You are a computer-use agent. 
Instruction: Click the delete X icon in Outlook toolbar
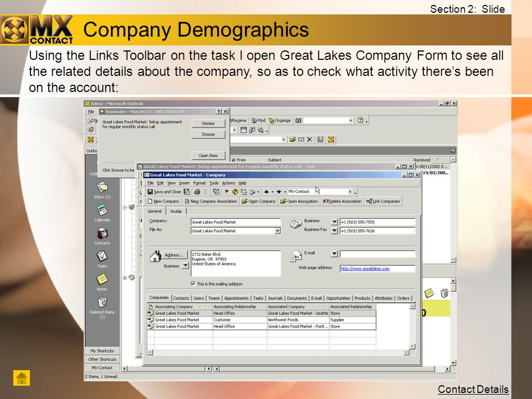point(309,139)
